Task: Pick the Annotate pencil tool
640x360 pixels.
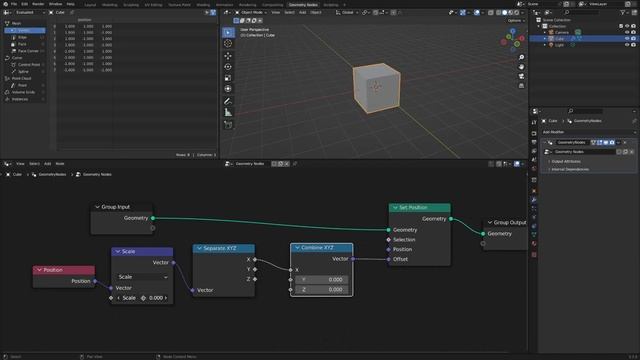Action: (x=228, y=101)
